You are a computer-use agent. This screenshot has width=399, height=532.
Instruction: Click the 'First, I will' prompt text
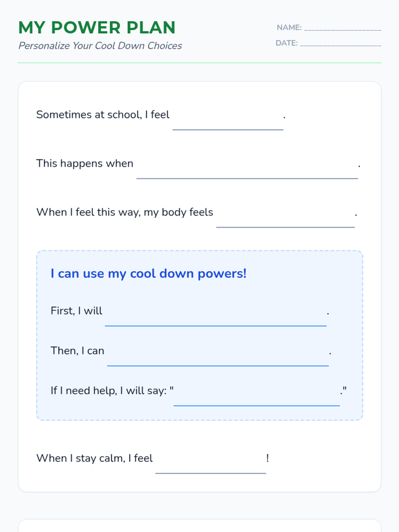76,311
